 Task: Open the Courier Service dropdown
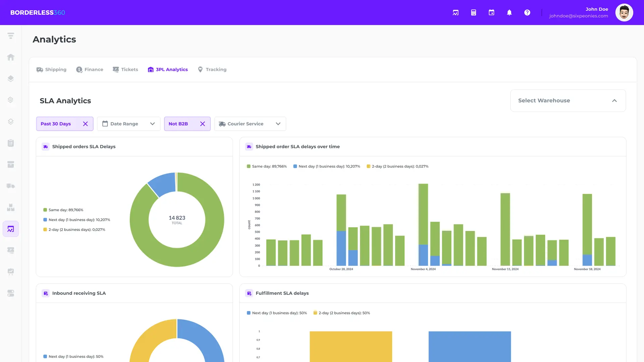click(x=250, y=124)
